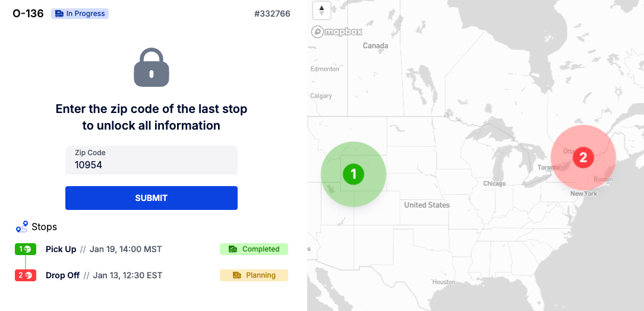
Task: Select green stop 1 map marker
Action: click(x=353, y=174)
